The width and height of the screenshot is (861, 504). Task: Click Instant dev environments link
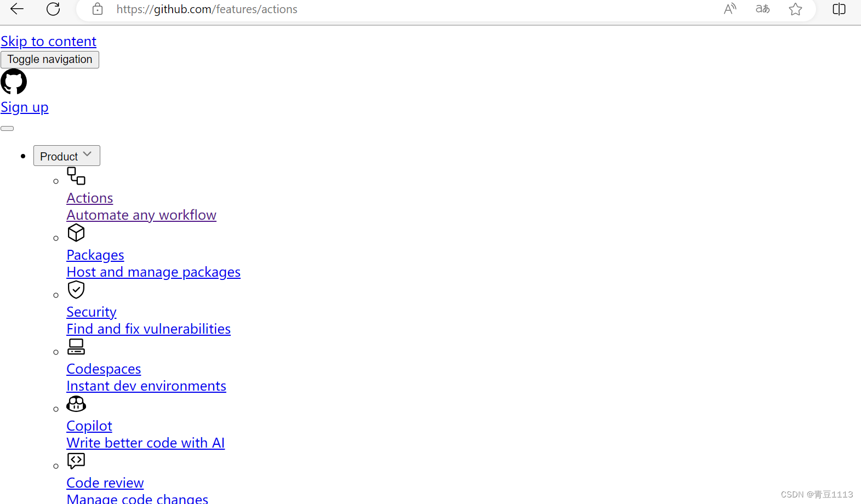[x=146, y=386]
